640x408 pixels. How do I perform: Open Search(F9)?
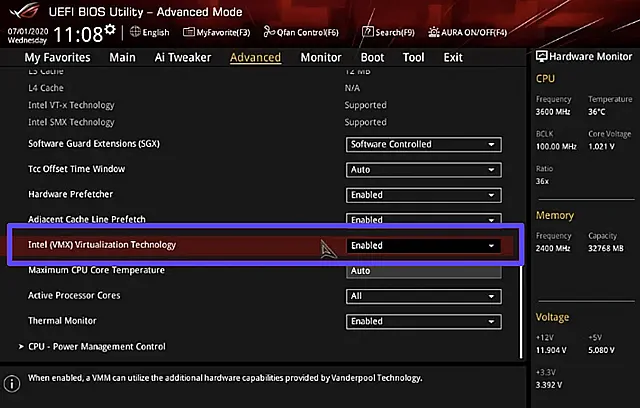[388, 32]
